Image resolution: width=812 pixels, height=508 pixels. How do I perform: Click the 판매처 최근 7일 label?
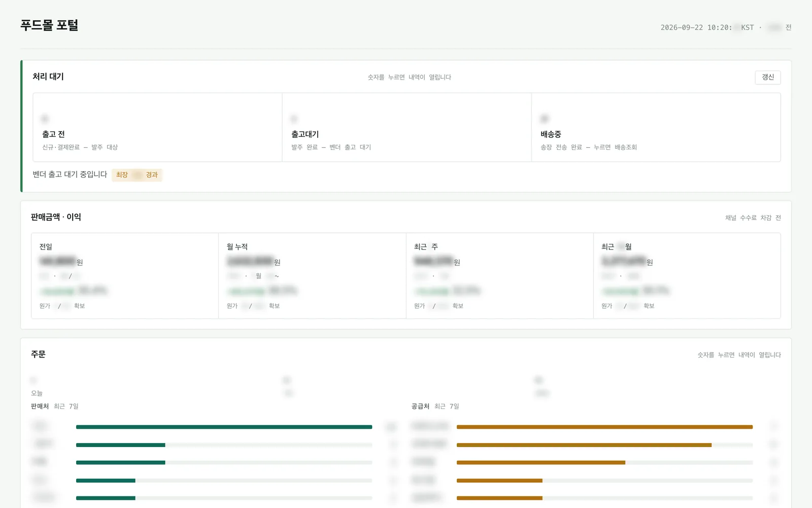pyautogui.click(x=55, y=406)
